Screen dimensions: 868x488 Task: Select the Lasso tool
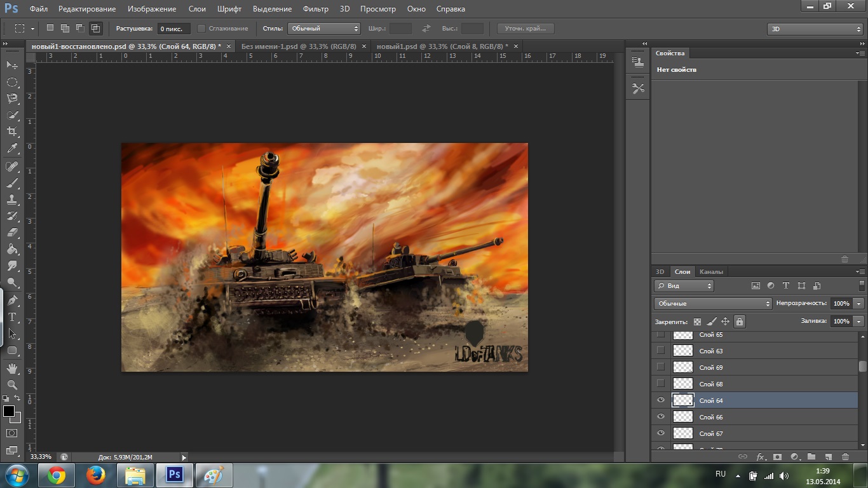(12, 98)
